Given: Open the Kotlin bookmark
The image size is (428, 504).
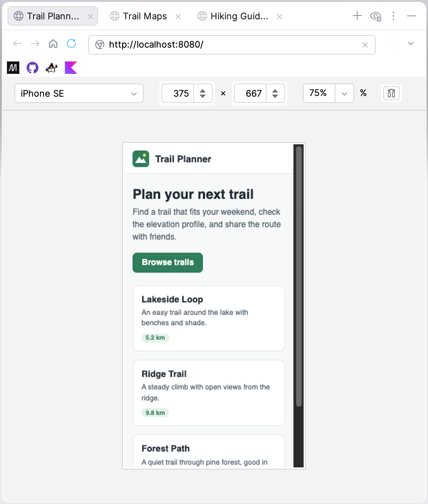Looking at the screenshot, I should click(x=71, y=68).
